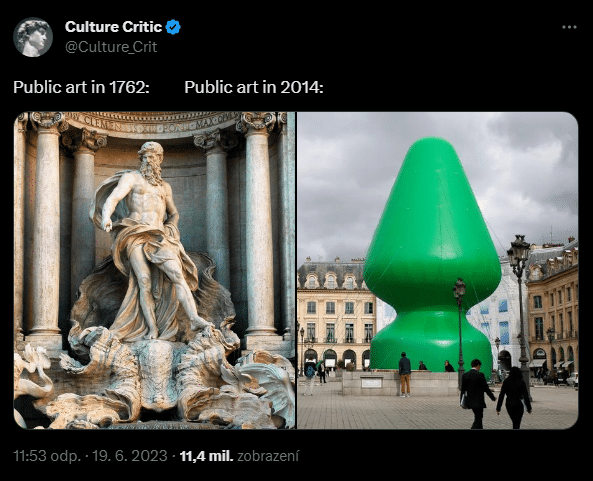Enlarge the Trevi Fountain photo
This screenshot has height=481, width=593.
coord(154,270)
